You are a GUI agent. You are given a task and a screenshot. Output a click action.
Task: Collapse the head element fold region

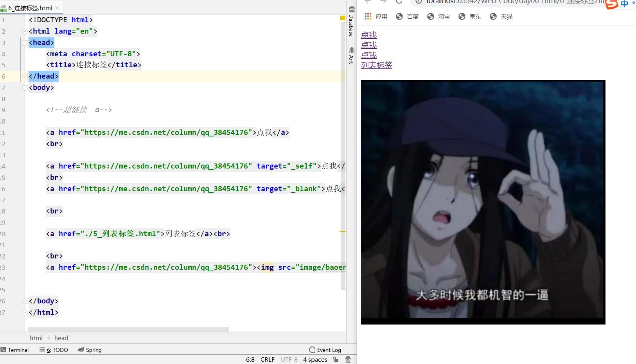(25, 43)
